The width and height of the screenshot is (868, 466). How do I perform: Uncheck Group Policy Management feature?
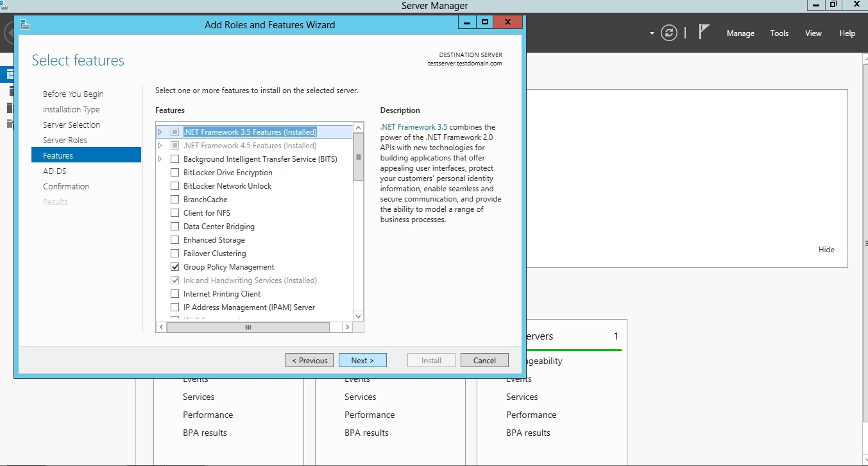(x=174, y=267)
